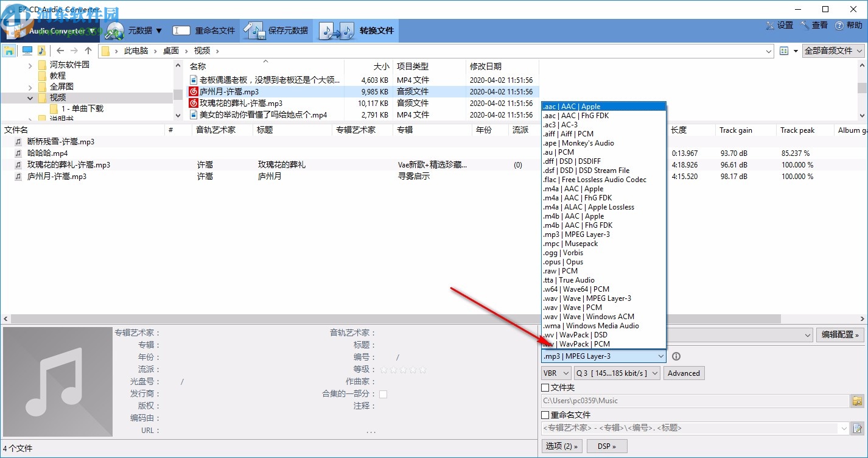Image resolution: width=868 pixels, height=458 pixels.
Task: Enable the 重命名文件 checkbox
Action: click(x=545, y=415)
